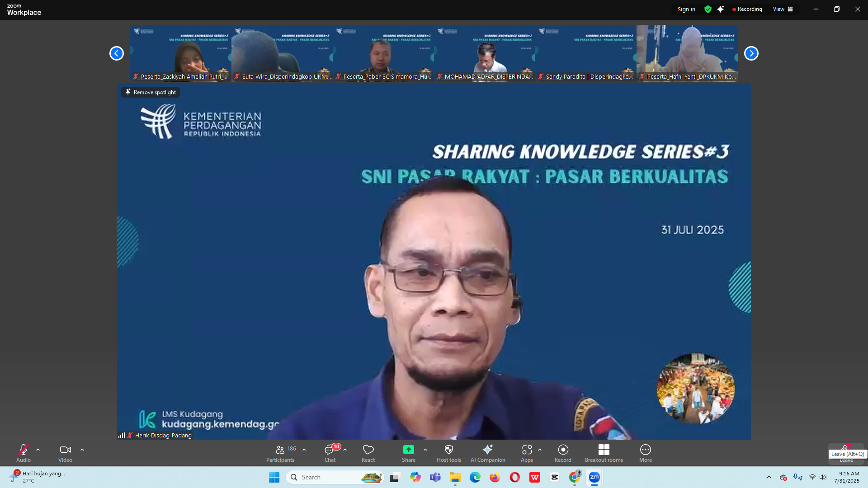
Task: Select MOHAMAD ADFAR_DISPERINDA thumbnail
Action: point(485,53)
